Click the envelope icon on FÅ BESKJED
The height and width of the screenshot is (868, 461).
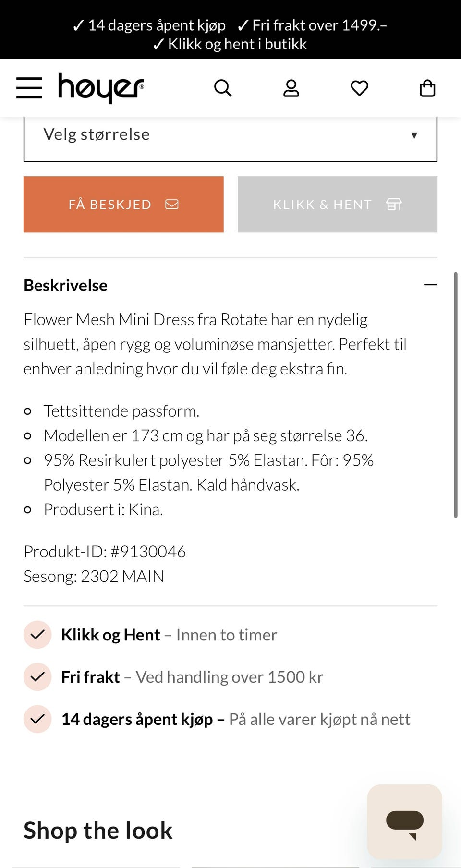(172, 205)
